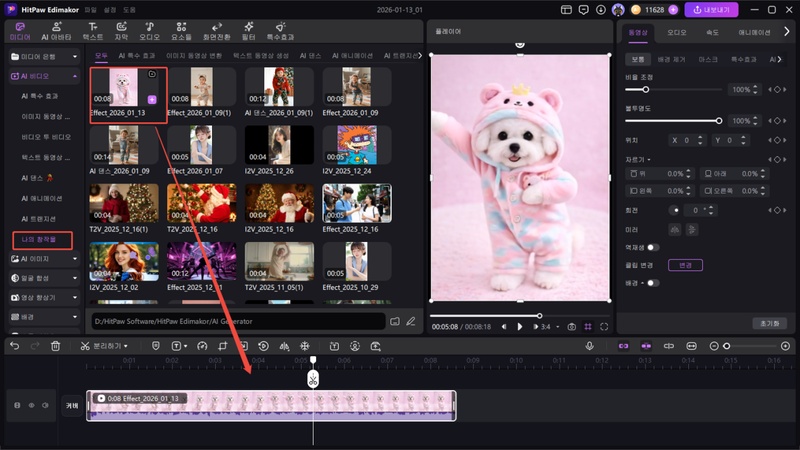The height and width of the screenshot is (450, 800).
Task: Toggle track visibility eye icon
Action: click(x=31, y=406)
